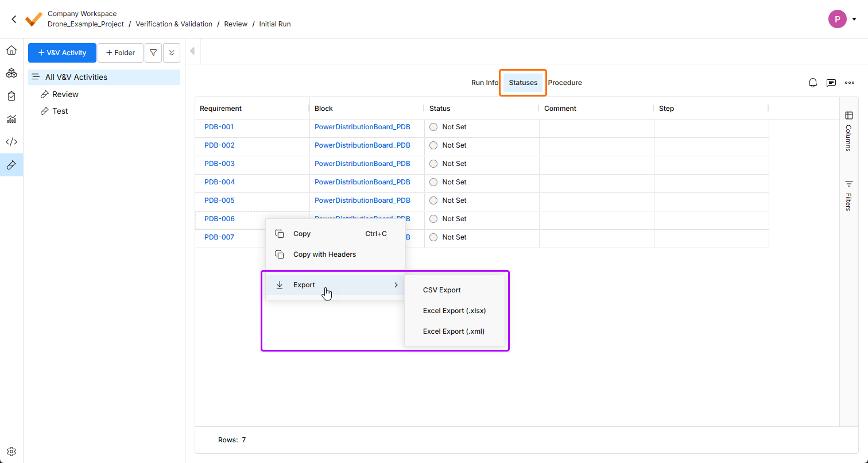Choose CSV Export from the submenu
868x463 pixels.
(x=442, y=290)
